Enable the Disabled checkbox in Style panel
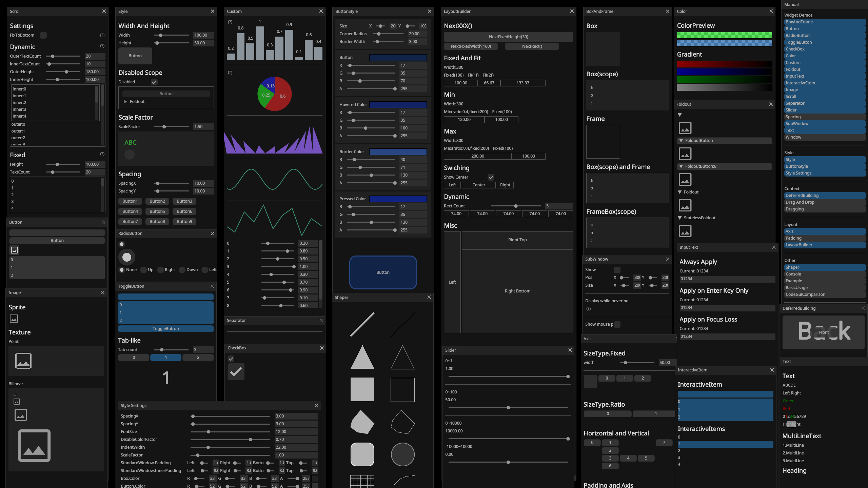Screen dimensions: 868x488 pos(154,82)
